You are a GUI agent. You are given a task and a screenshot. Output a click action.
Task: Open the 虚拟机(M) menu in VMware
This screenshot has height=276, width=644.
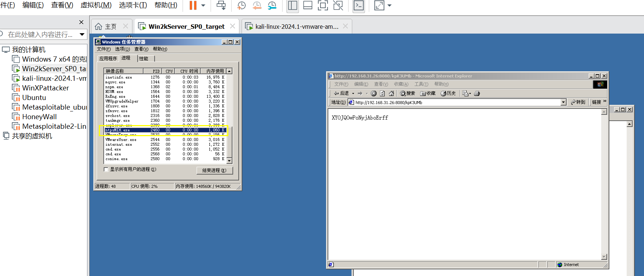96,5
